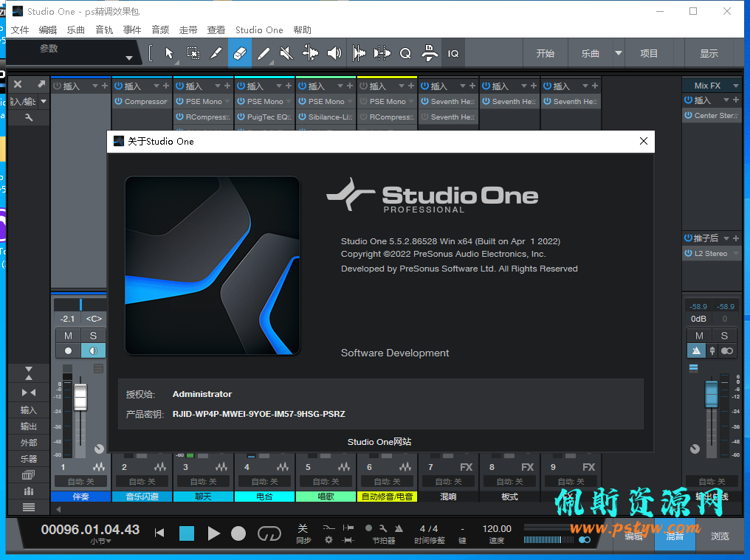Select the Listen speaker tool
The width and height of the screenshot is (750, 560).
coord(334,53)
